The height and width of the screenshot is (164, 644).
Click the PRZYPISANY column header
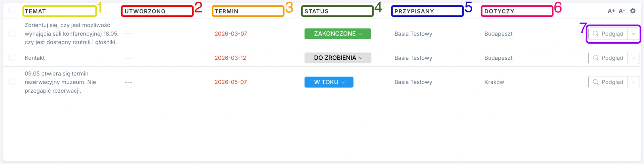(414, 11)
